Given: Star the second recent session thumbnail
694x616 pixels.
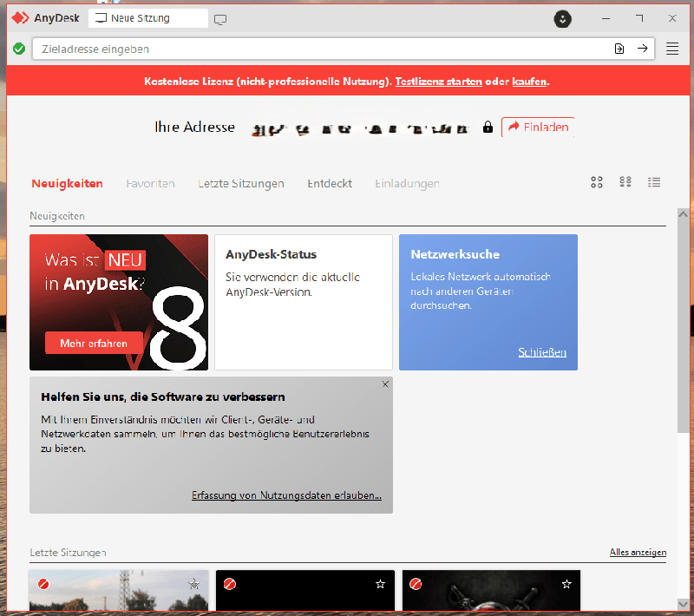Looking at the screenshot, I should (x=380, y=585).
